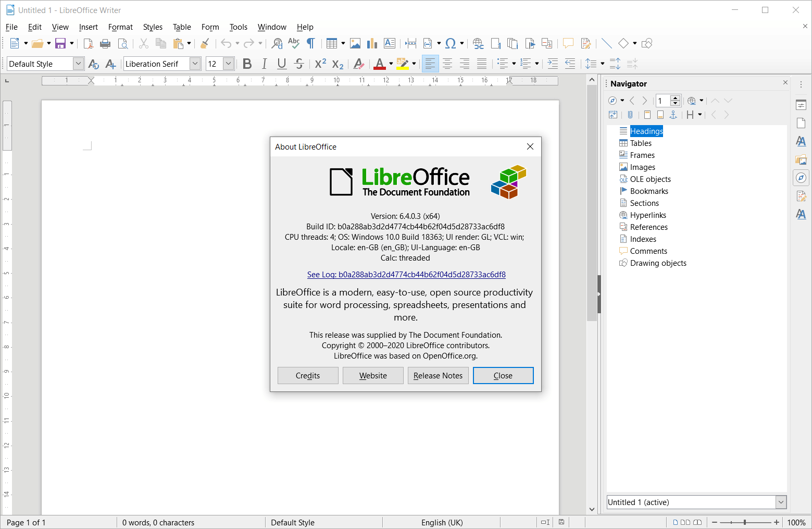Viewport: 812px width, 529px height.
Task: Click the New document icon
Action: click(x=15, y=43)
